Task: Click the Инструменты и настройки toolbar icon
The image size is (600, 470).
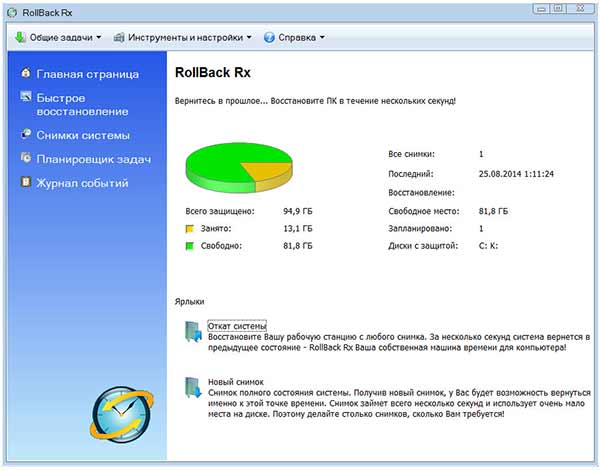Action: click(x=119, y=38)
